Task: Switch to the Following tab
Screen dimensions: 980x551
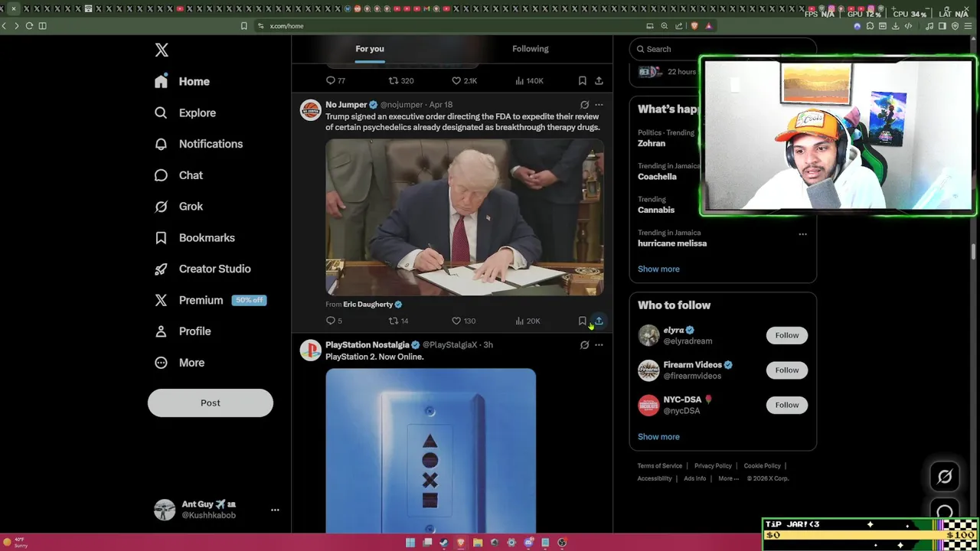Action: 531,49
